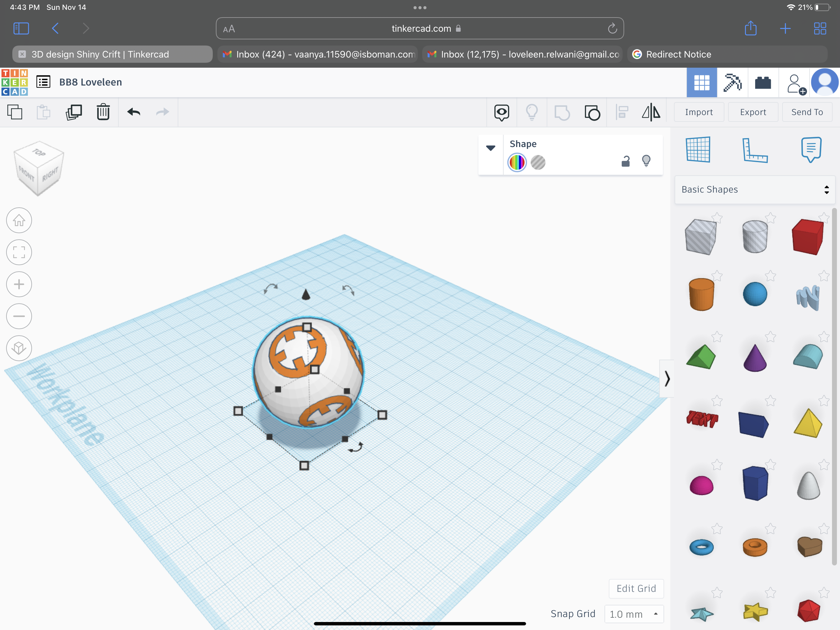Screen dimensions: 840x630
Task: Select the align objects icon
Action: coord(622,113)
